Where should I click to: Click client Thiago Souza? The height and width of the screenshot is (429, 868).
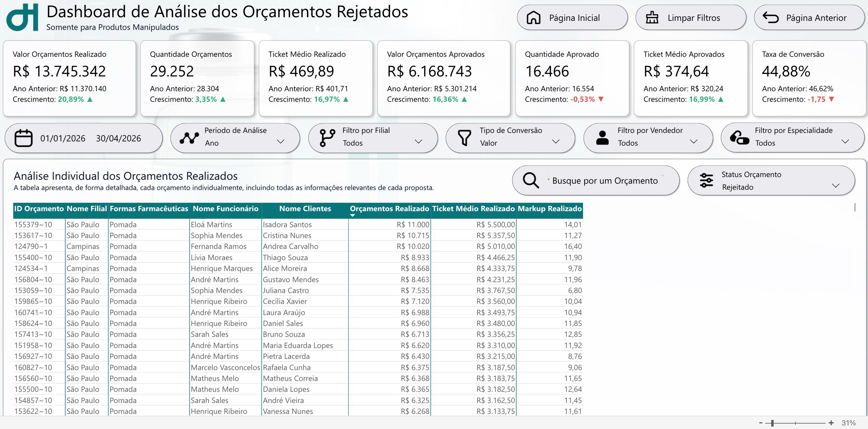click(x=285, y=257)
